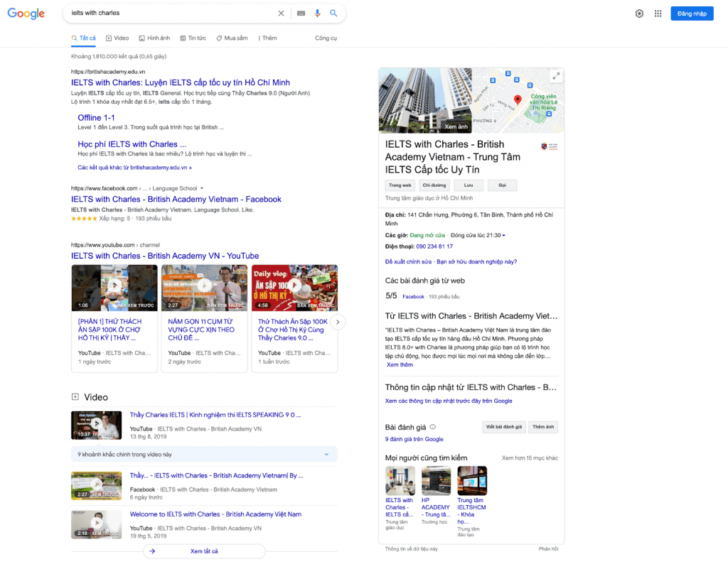This screenshot has height=569, width=728.
Task: Click the Chỉ đường directions button
Action: click(434, 185)
